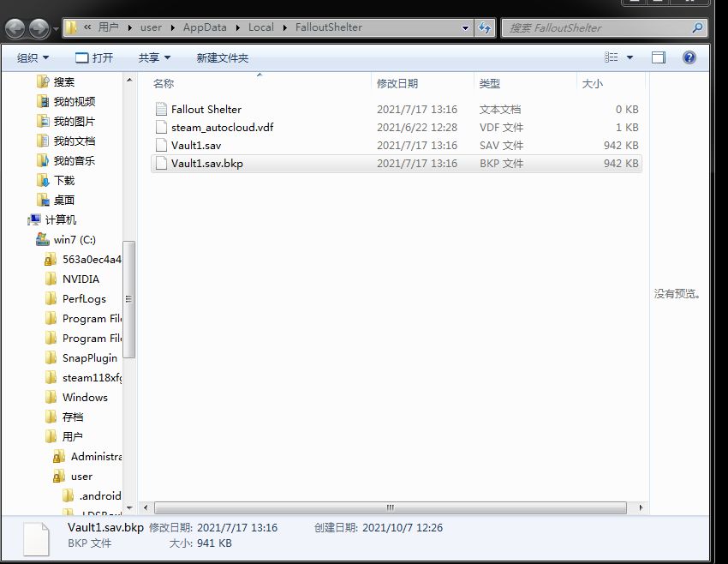This screenshot has height=564, width=728.
Task: Navigate to Local in the address path
Action: (x=261, y=27)
